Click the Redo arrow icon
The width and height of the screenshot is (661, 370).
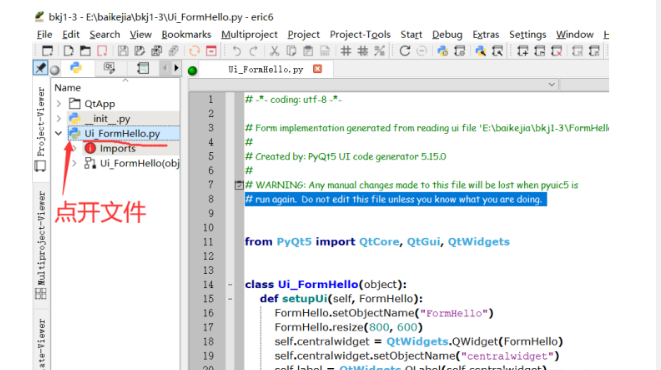point(253,51)
